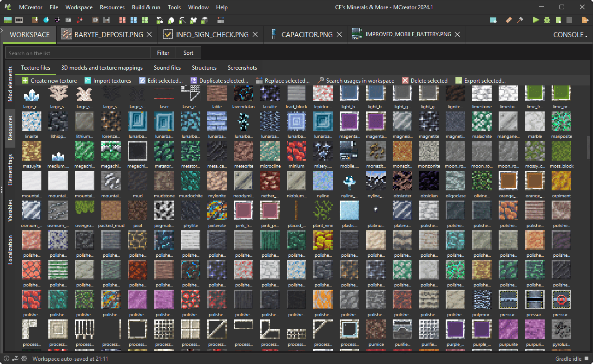The width and height of the screenshot is (593, 364).
Task: Open the Tools menu
Action: (174, 7)
